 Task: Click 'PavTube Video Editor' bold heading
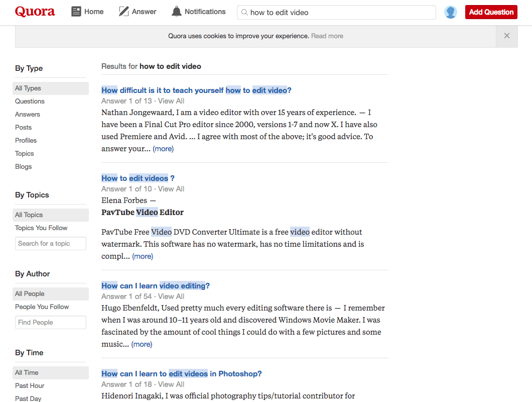click(143, 213)
